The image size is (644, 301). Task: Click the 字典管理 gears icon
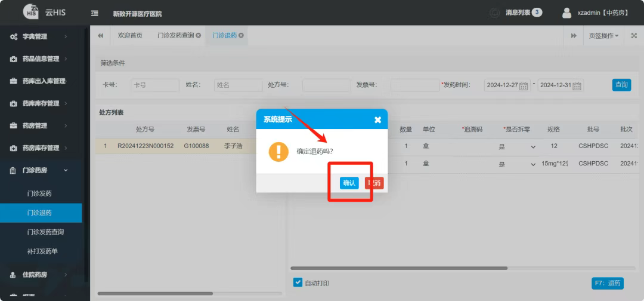pyautogui.click(x=14, y=36)
